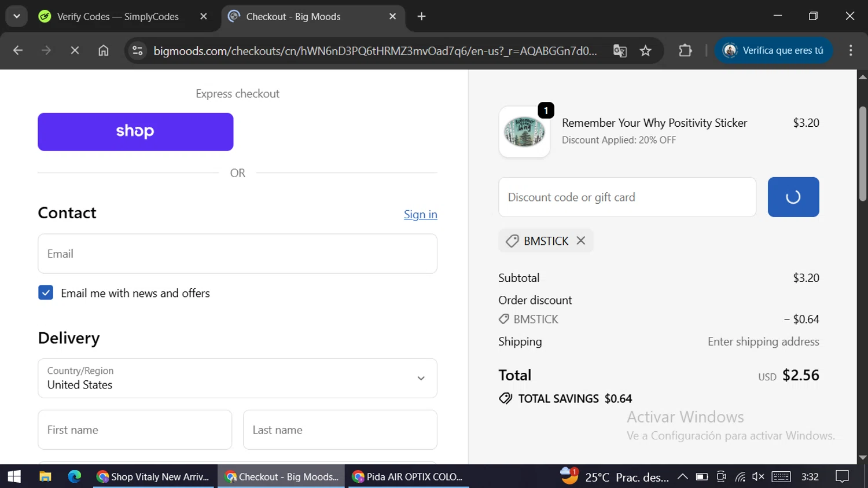Bookmark this page with the star
The width and height of the screenshot is (868, 488).
click(x=646, y=50)
